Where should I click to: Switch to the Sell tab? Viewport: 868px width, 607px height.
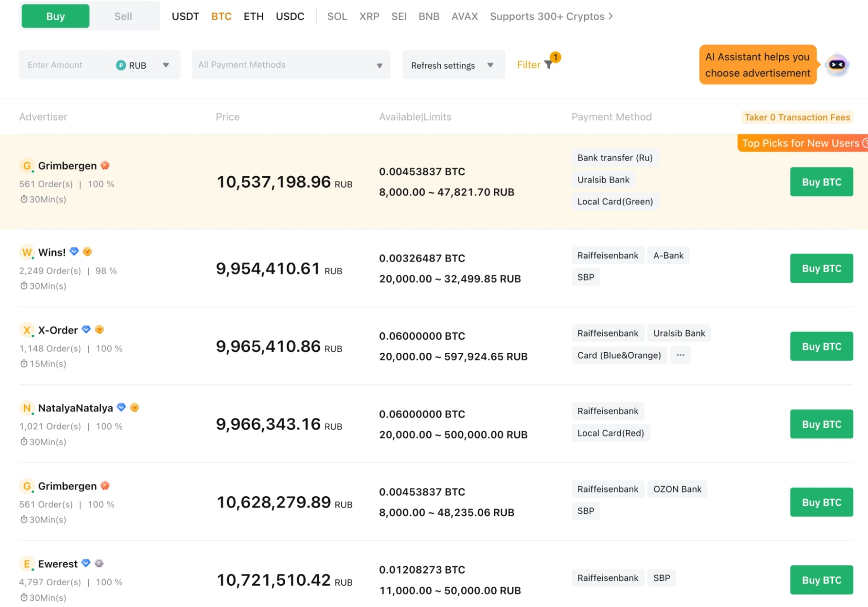coord(123,16)
